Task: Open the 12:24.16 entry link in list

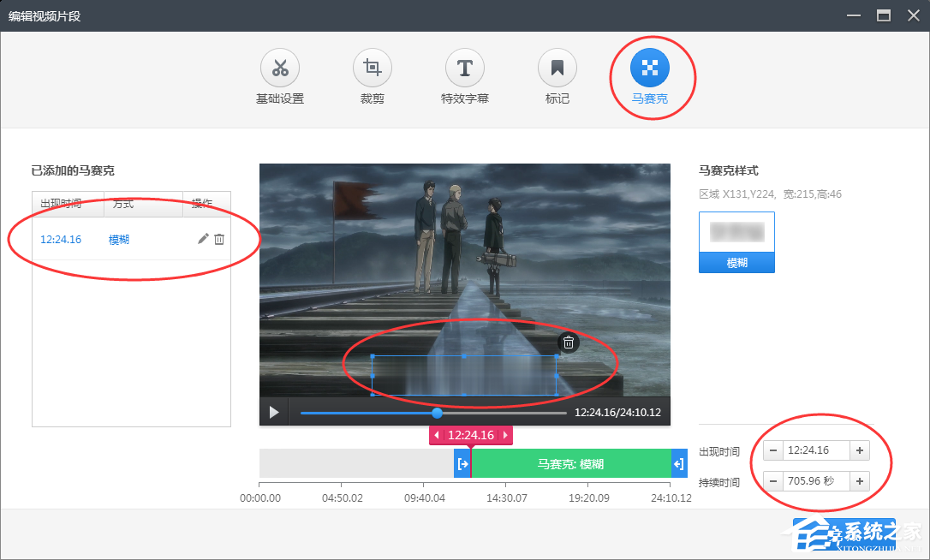Action: (x=61, y=239)
